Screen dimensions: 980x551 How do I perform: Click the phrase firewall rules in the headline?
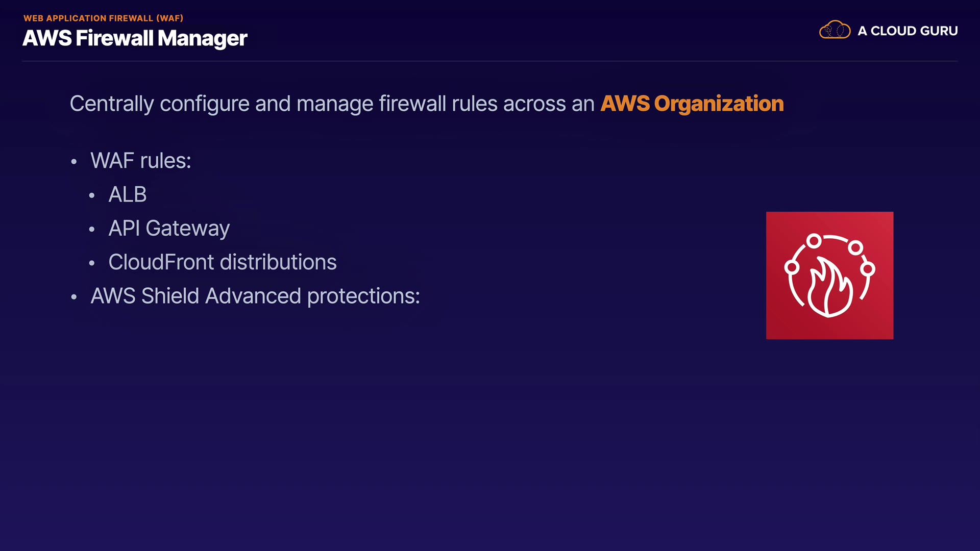(x=438, y=104)
